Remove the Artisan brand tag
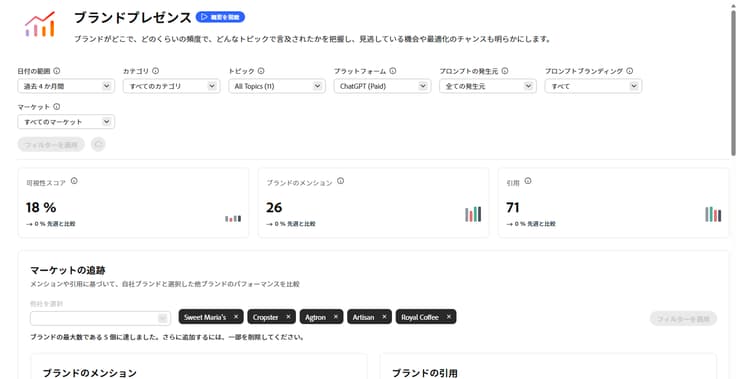Screen dimensions: 750x379 pos(384,317)
